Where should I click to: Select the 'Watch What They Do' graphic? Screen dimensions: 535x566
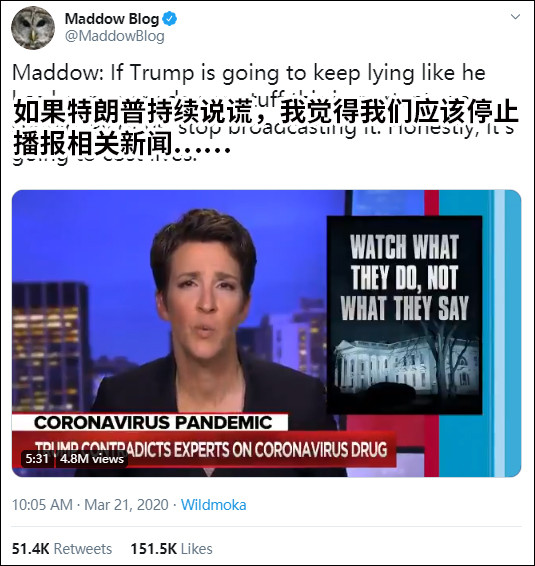pos(404,315)
